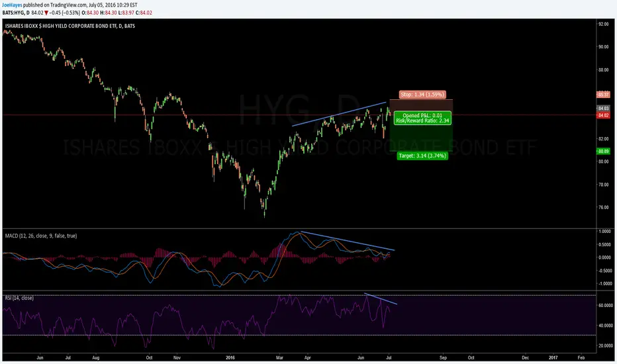Click the MACD axis value -0.5000
Image resolution: width=617 pixels, height=364 pixels.
pyautogui.click(x=604, y=270)
